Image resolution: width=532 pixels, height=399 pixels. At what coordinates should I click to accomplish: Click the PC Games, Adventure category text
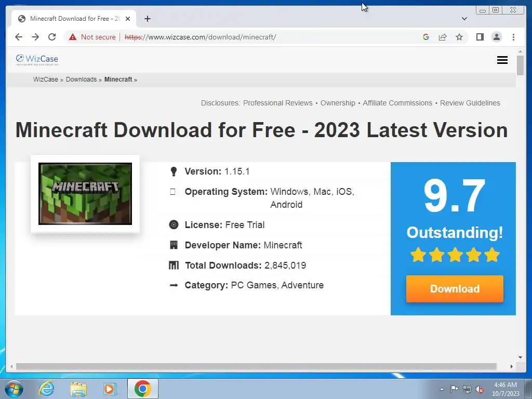point(277,285)
